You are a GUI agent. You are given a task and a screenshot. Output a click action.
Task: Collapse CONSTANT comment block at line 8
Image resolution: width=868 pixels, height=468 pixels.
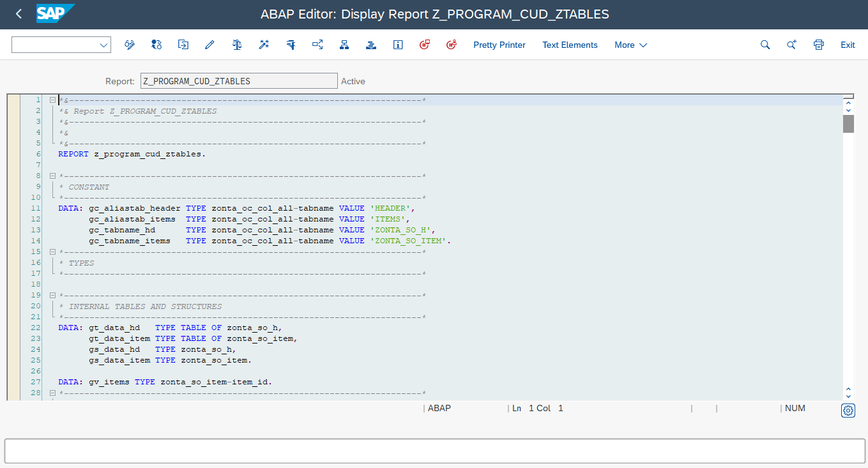(x=52, y=176)
